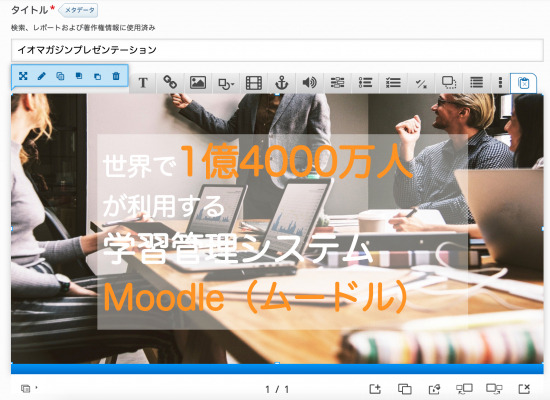Click the orange 1億4000万人 text
550x400 pixels.
297,161
